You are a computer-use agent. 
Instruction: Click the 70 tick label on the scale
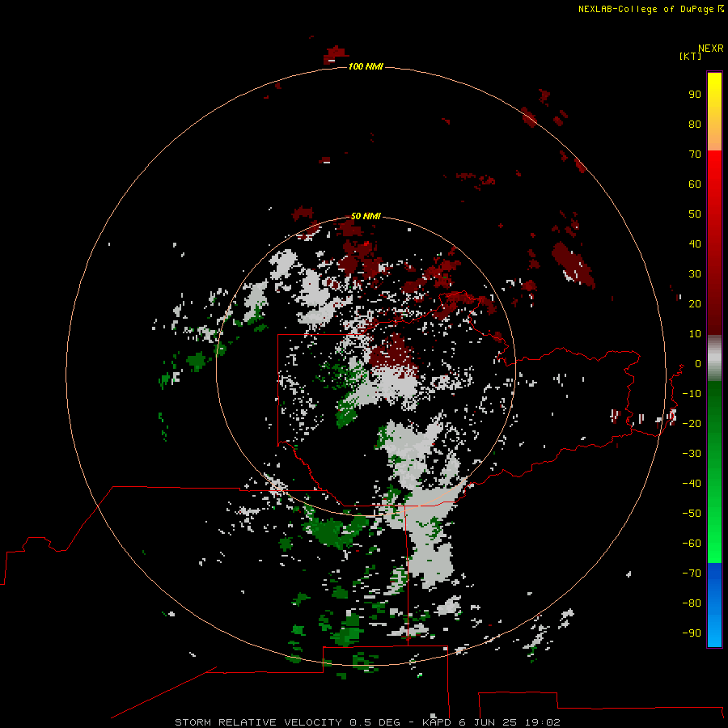[695, 154]
